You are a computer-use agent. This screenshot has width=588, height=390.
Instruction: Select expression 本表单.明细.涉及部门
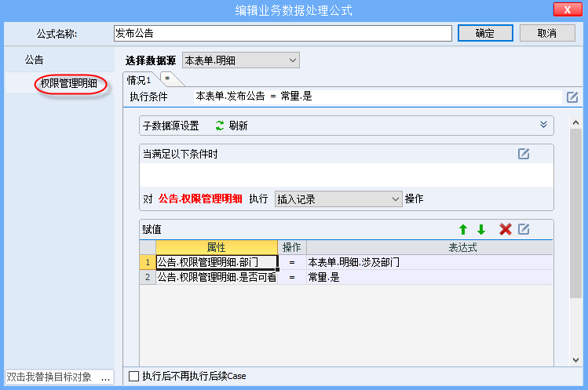click(x=429, y=262)
